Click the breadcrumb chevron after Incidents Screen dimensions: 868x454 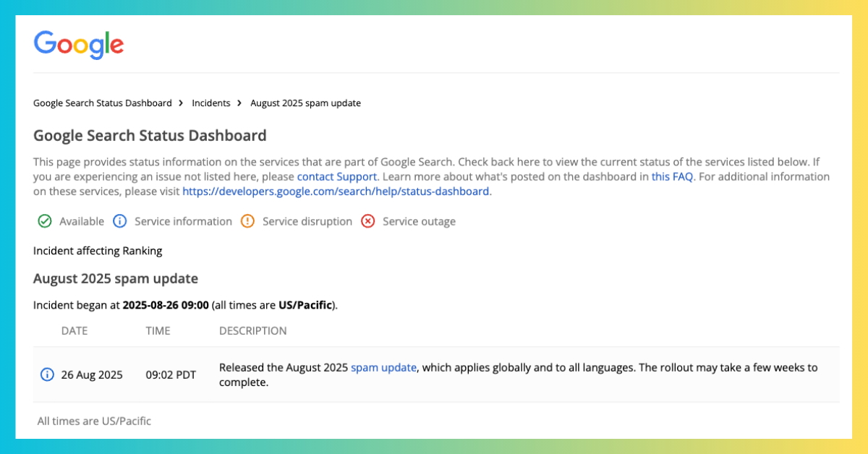240,103
